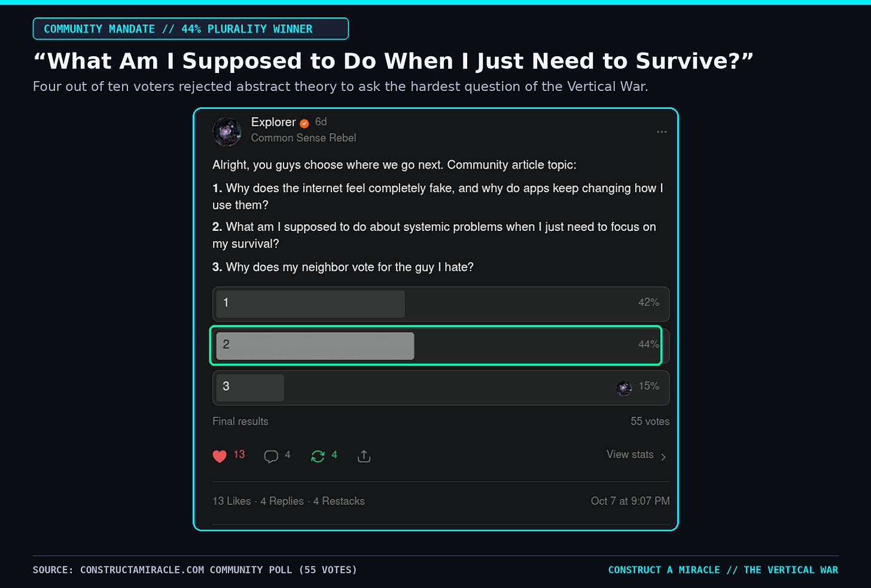
Task: Like the post with the heart icon
Action: [x=220, y=456]
